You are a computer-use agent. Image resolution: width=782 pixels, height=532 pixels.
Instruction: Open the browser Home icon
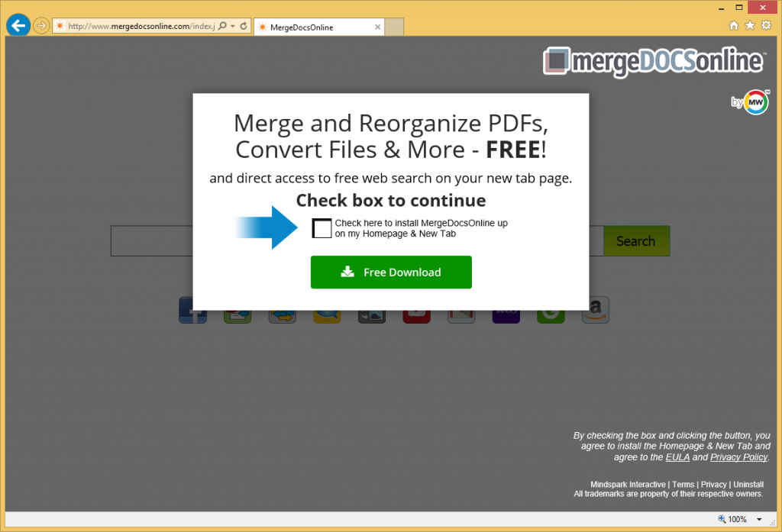(x=734, y=26)
